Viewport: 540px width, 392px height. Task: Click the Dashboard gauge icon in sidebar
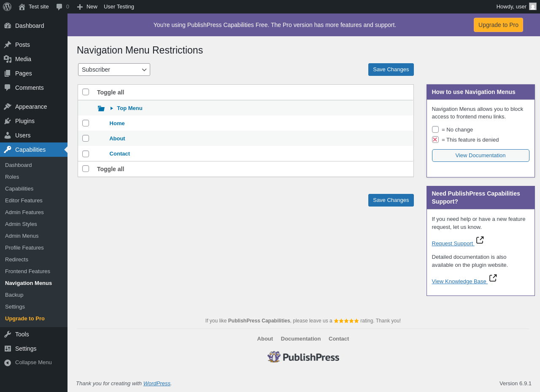8,26
